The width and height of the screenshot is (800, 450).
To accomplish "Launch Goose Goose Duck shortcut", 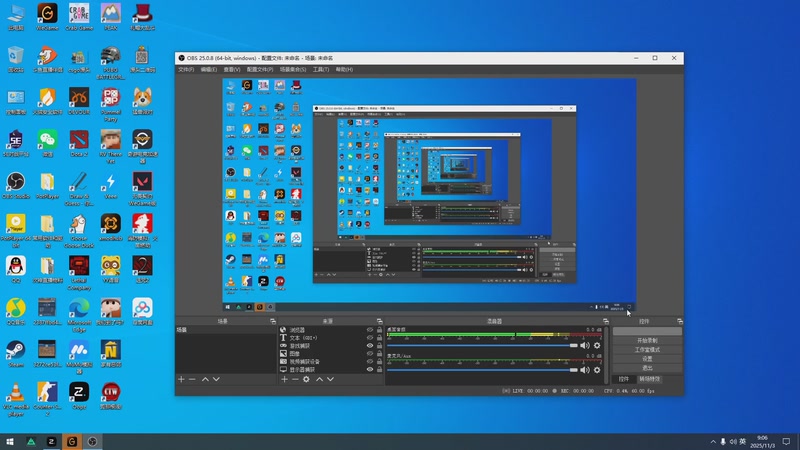I will [79, 231].
